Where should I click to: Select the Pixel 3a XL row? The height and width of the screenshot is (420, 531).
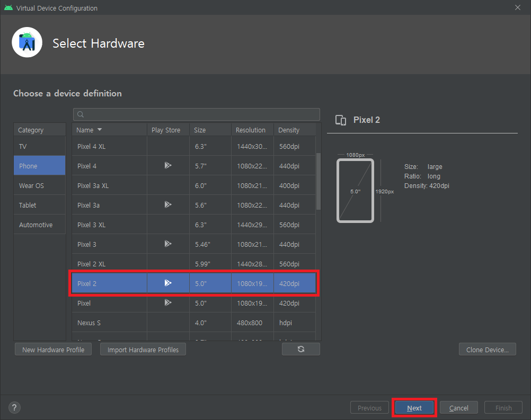pos(194,185)
